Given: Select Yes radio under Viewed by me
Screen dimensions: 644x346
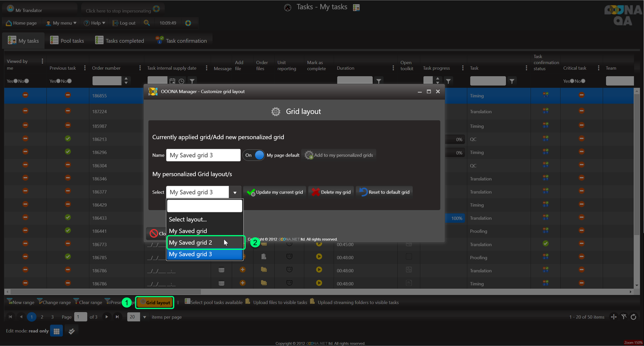Looking at the screenshot, I should point(16,81).
